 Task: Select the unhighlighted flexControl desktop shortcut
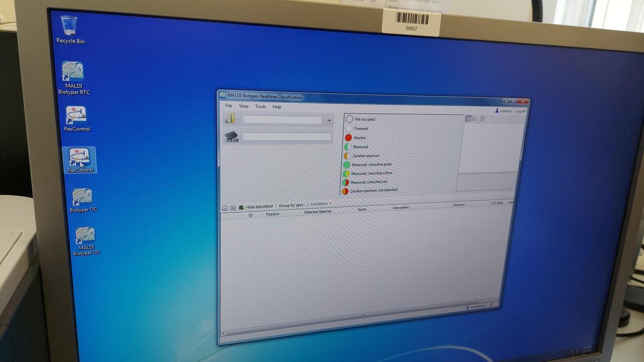[77, 119]
